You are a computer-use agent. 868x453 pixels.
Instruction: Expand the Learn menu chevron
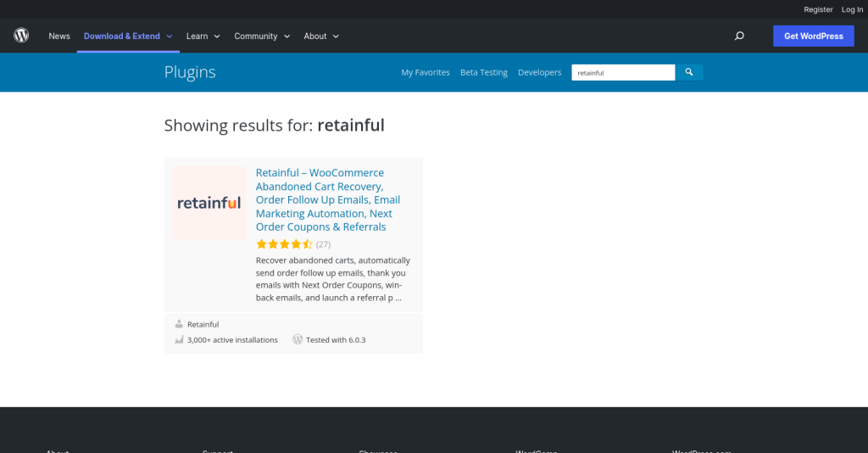217,36
